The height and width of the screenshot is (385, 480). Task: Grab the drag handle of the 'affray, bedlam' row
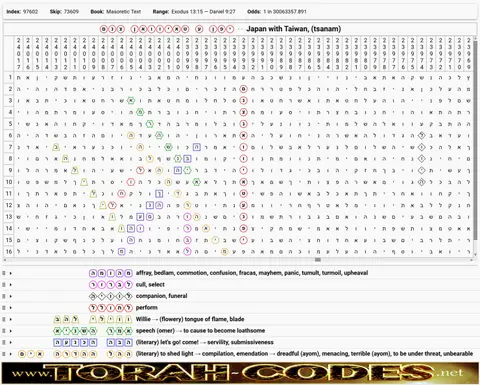coord(4,273)
